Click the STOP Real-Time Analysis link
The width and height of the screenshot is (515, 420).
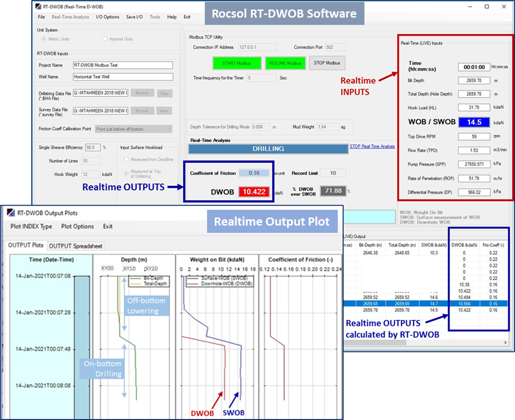pyautogui.click(x=372, y=147)
